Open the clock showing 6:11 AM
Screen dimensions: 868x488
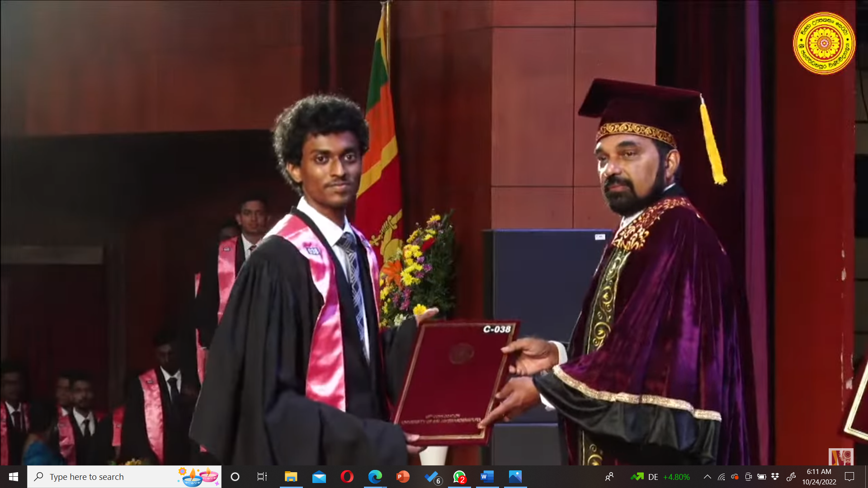(x=819, y=477)
